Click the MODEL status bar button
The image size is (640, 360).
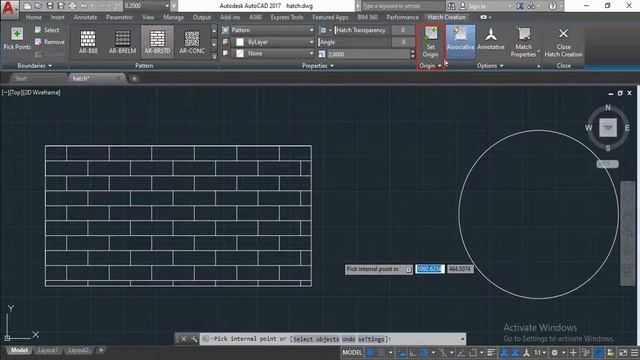(352, 352)
